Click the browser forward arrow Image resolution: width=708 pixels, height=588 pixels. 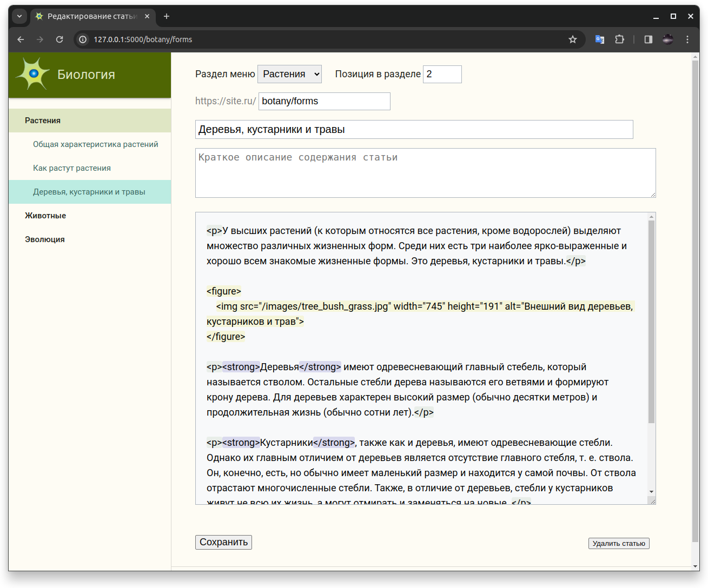[x=40, y=39]
